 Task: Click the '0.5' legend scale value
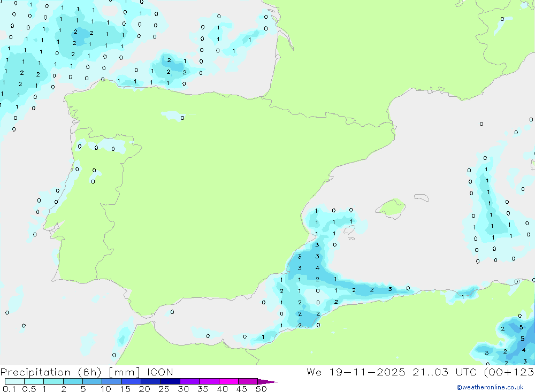[x=29, y=389]
